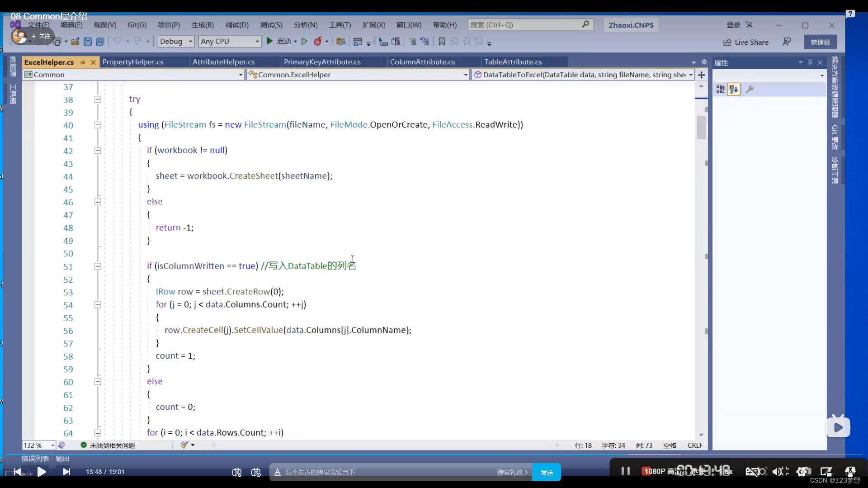Open the Any CPU platform dropdown

point(230,41)
